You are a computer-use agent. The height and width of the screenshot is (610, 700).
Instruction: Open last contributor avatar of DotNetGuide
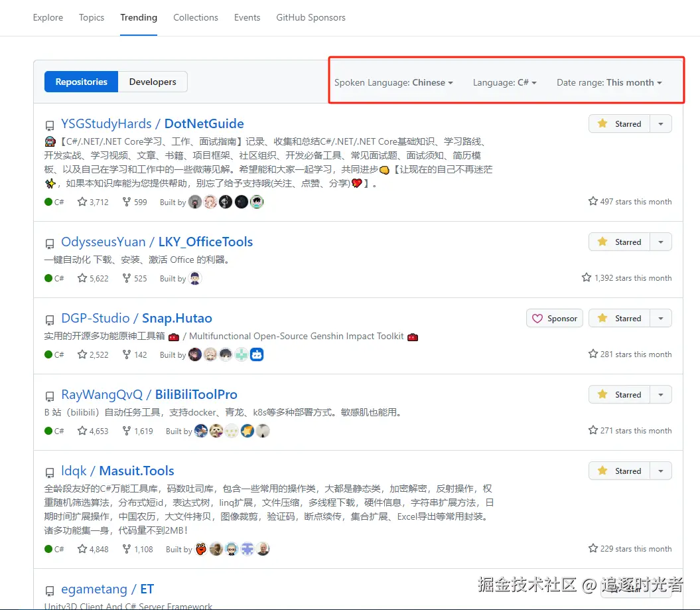(257, 202)
